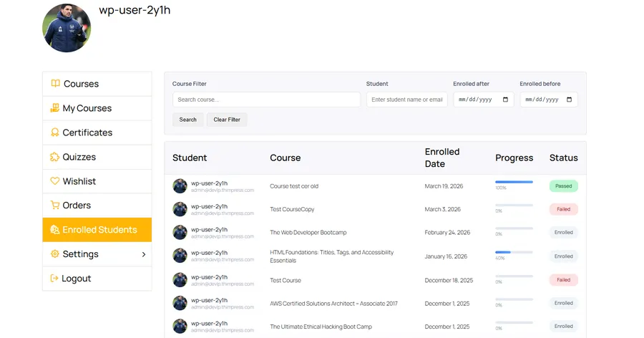
Task: Click the Failed badge for Test CourseCopy
Action: [564, 209]
